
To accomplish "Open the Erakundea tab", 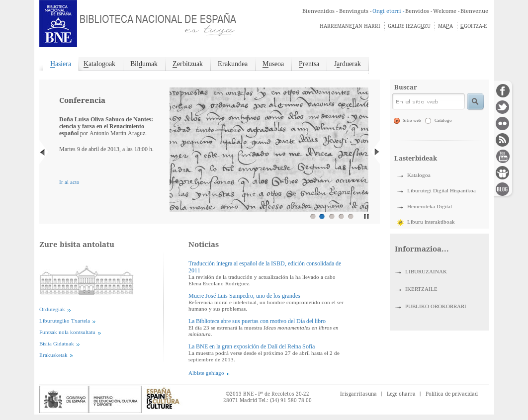I will click(233, 64).
